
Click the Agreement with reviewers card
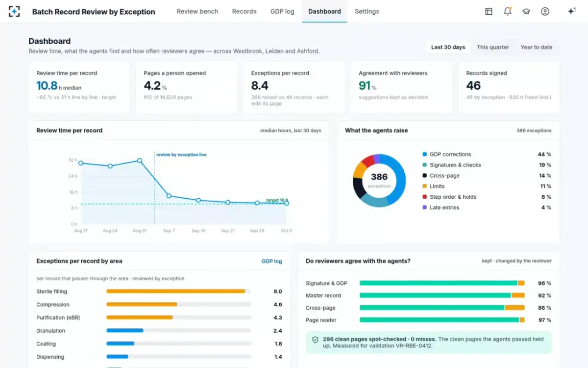(x=401, y=88)
